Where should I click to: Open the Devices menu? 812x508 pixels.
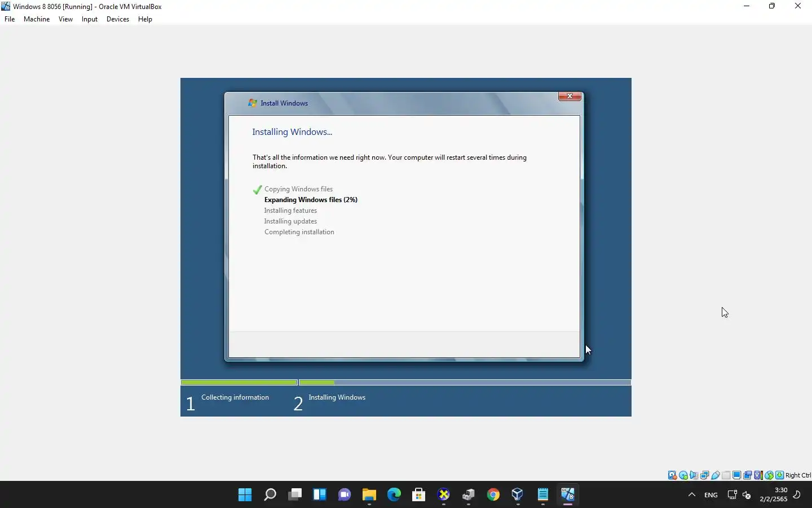pyautogui.click(x=118, y=19)
